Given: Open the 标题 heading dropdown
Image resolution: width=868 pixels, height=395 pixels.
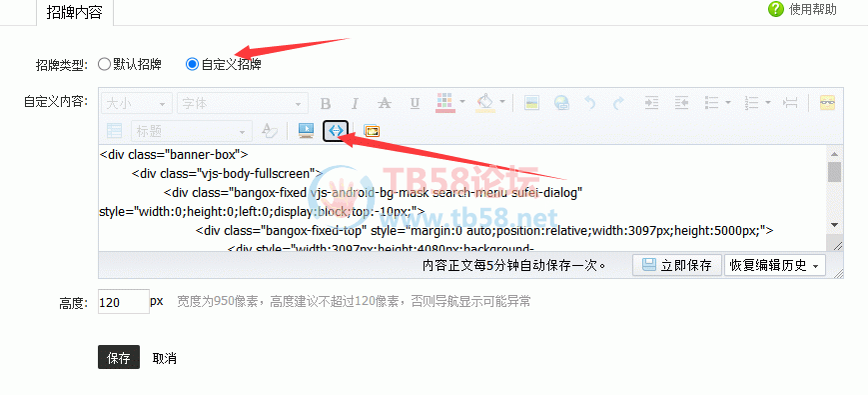Looking at the screenshot, I should (191, 131).
